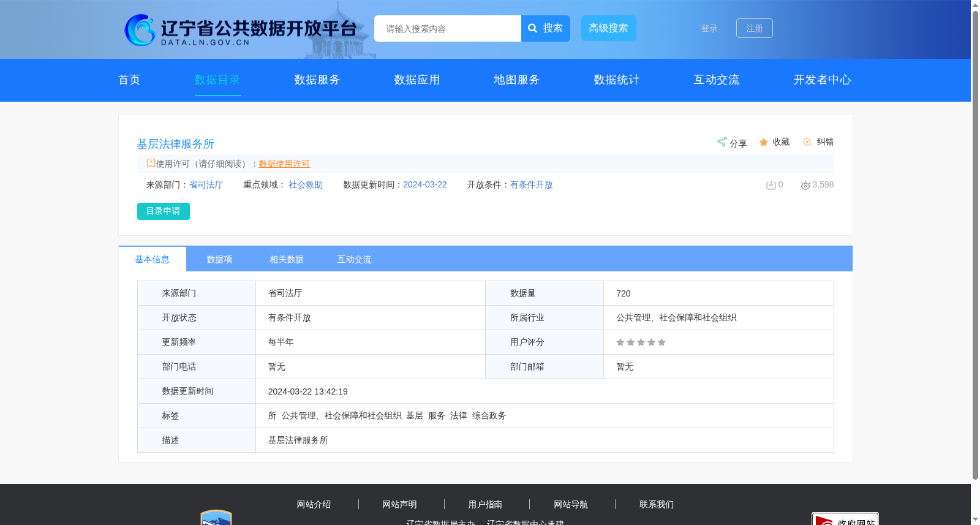Viewport: 980px width, 525px height.
Task: Click the 有条件开放 condition link
Action: 531,184
